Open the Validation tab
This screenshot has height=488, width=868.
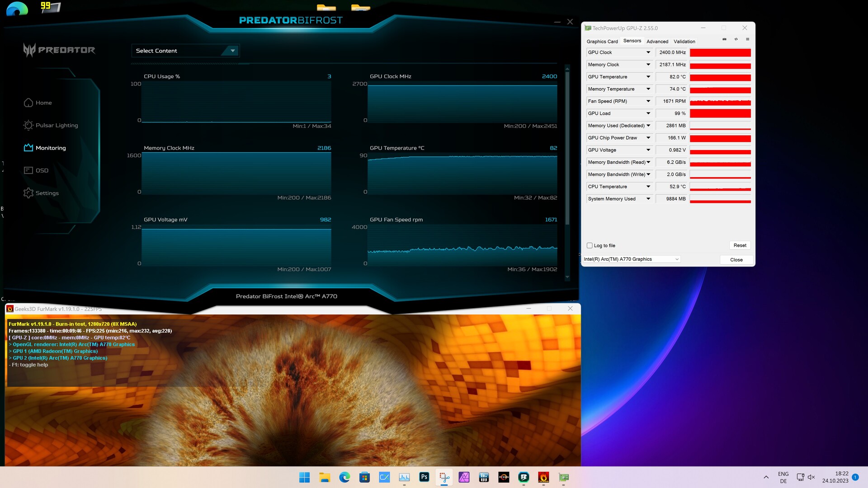(x=684, y=41)
